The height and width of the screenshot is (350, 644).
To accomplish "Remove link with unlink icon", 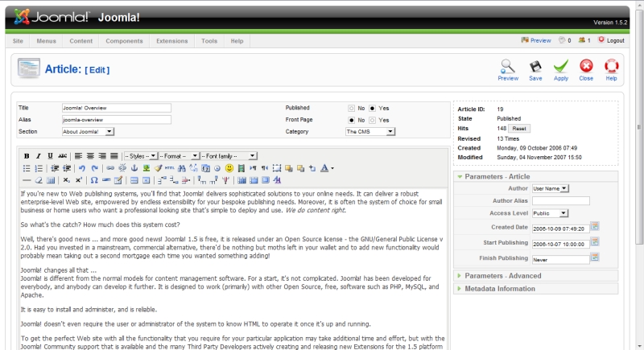I will [x=122, y=168].
